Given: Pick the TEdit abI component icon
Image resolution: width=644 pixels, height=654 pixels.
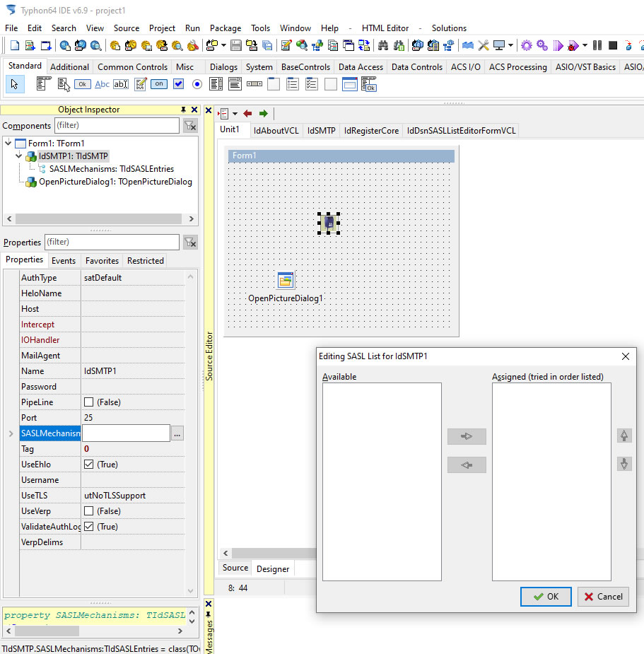Looking at the screenshot, I should pyautogui.click(x=121, y=84).
